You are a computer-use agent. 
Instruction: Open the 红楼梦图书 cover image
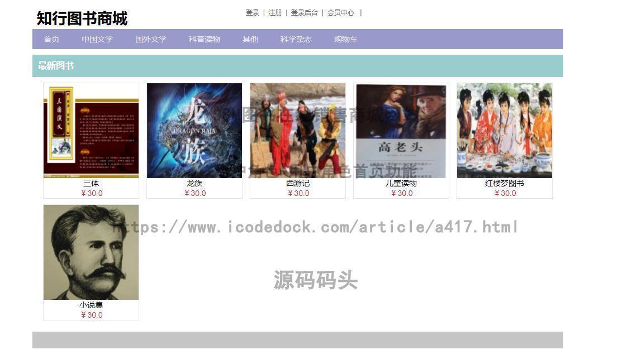point(505,131)
